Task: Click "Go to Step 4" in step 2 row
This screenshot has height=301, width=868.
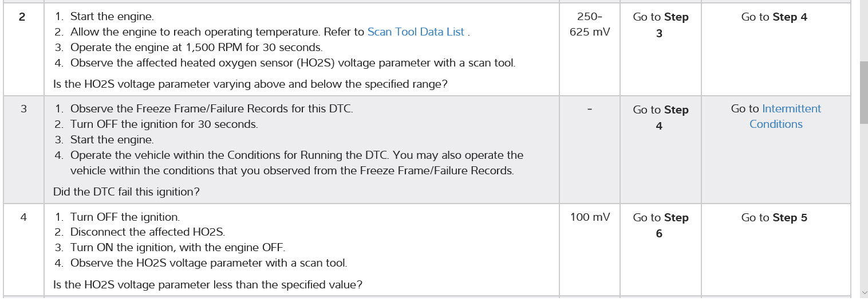Action: click(774, 17)
